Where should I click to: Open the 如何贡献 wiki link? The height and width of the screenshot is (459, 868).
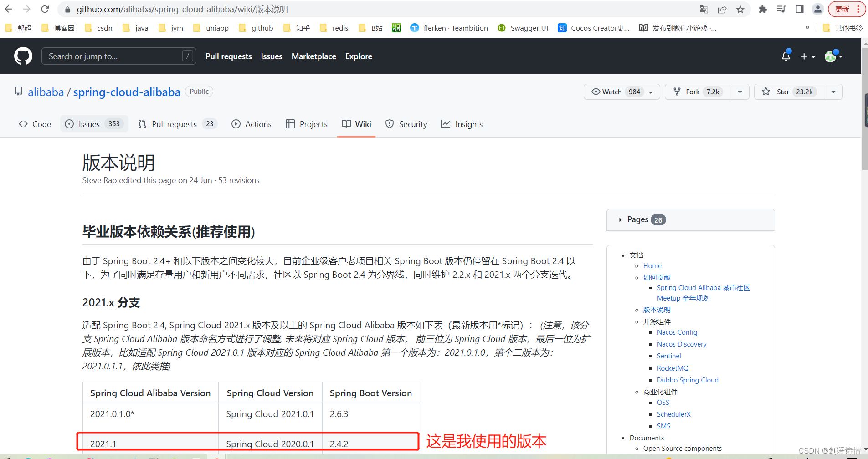(657, 277)
